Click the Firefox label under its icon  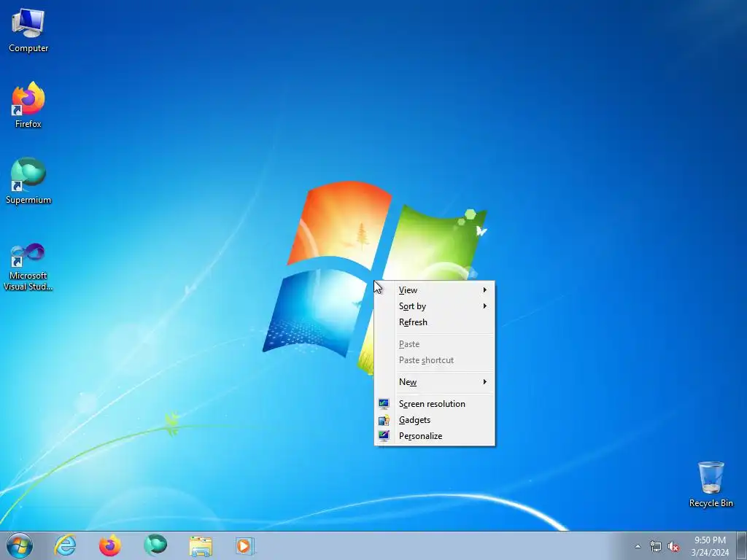click(x=28, y=124)
